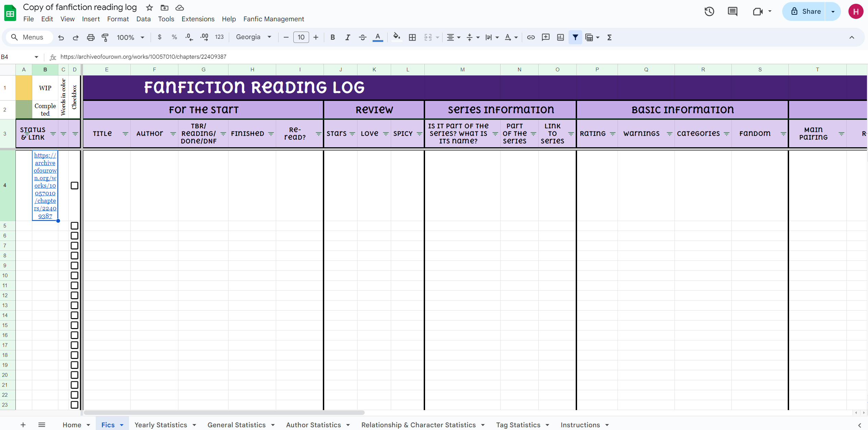Open the Name box dropdown arrow
This screenshot has height=430, width=868.
[36, 57]
